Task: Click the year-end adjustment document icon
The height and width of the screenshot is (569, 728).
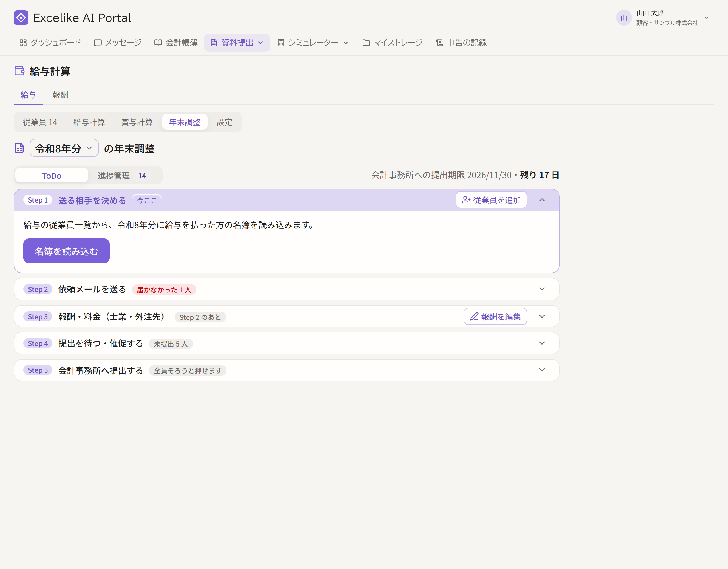Action: 19,148
